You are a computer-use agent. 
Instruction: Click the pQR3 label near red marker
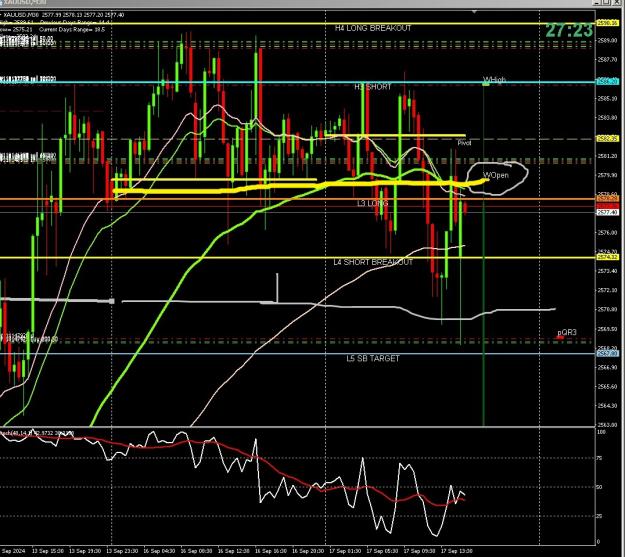tap(566, 332)
